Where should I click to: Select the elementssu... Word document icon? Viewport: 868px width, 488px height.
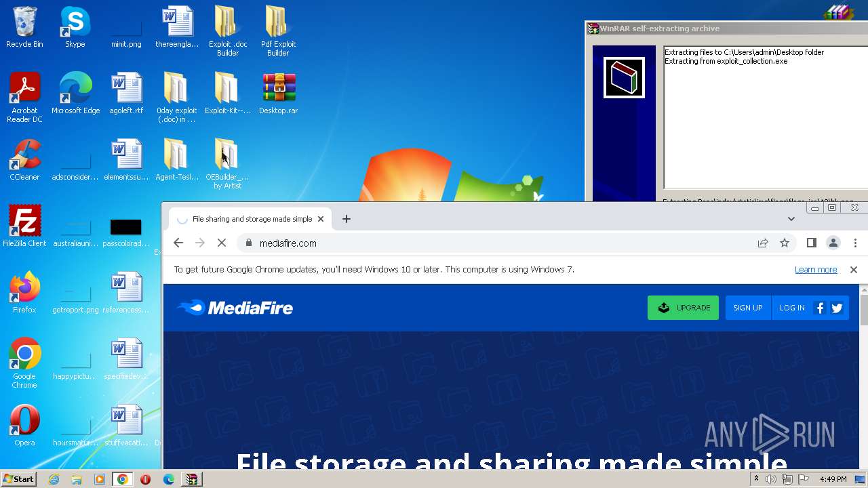click(x=126, y=160)
